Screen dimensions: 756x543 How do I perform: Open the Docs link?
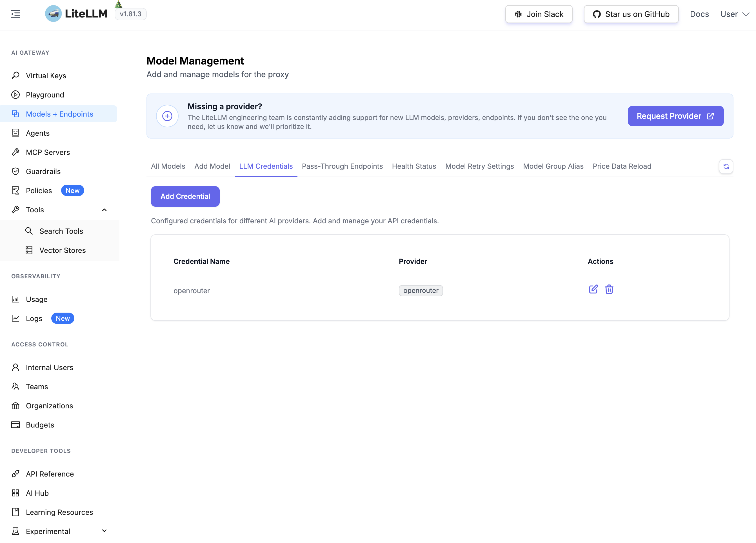pyautogui.click(x=699, y=14)
